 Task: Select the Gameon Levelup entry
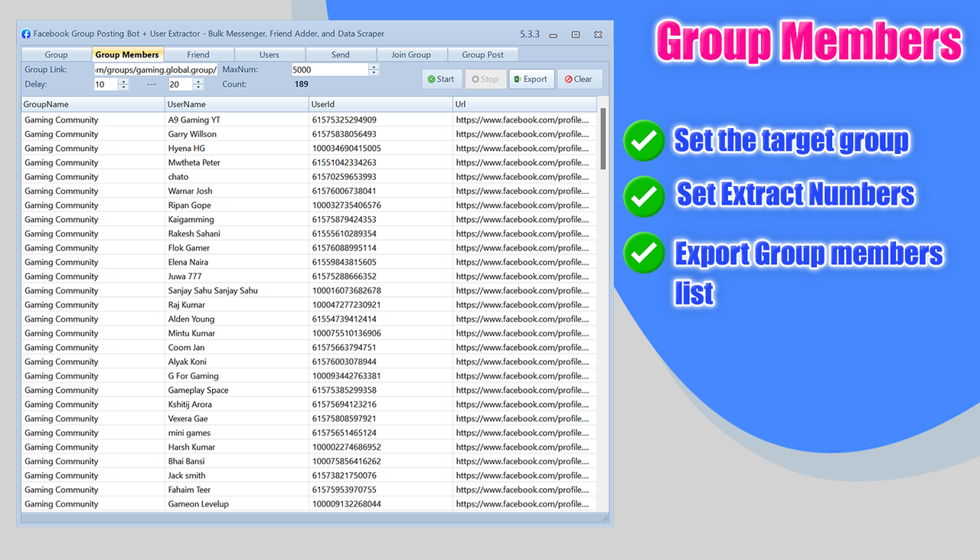[309, 504]
